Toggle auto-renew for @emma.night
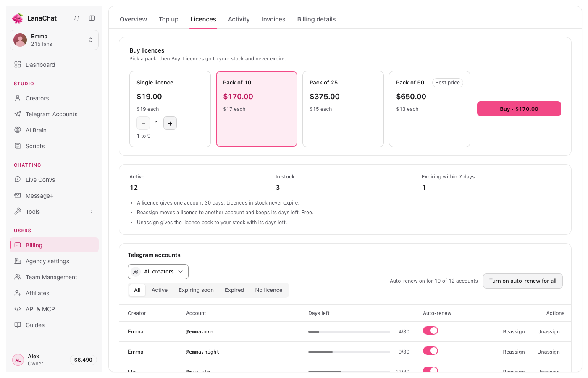 (x=430, y=351)
